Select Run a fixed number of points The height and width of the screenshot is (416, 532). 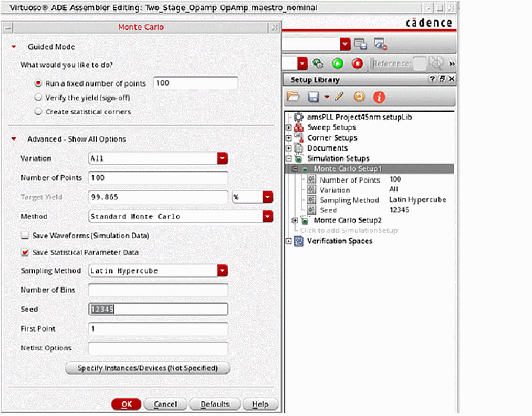pyautogui.click(x=38, y=83)
